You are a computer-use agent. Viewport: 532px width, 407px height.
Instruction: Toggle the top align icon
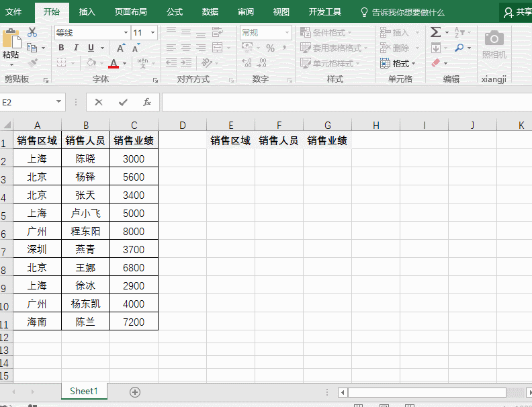(171, 32)
